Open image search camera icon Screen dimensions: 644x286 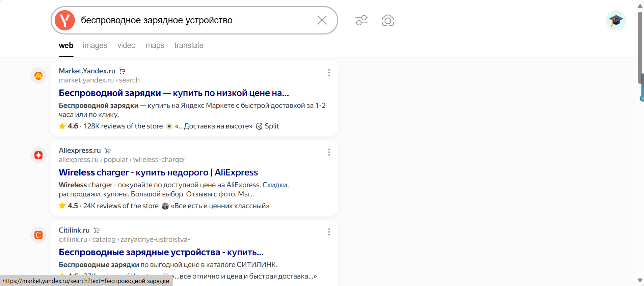[388, 20]
